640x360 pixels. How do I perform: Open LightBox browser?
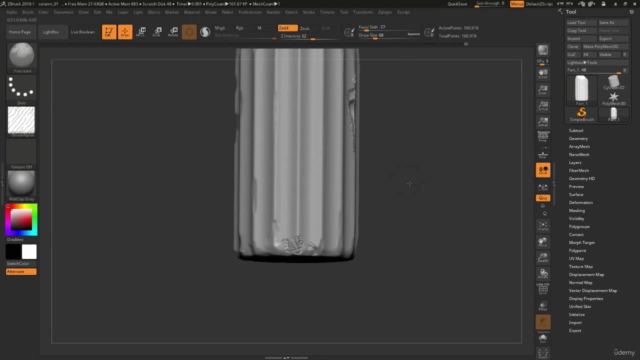(51, 32)
